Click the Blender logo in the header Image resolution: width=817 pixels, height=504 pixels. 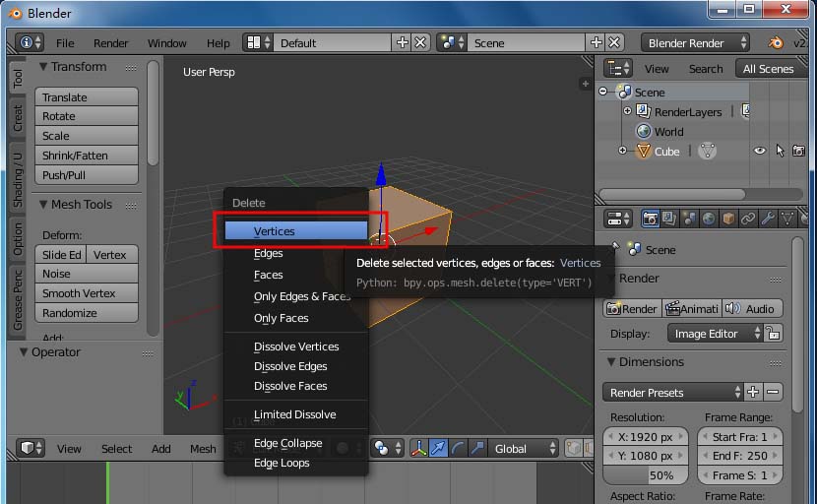[x=776, y=42]
